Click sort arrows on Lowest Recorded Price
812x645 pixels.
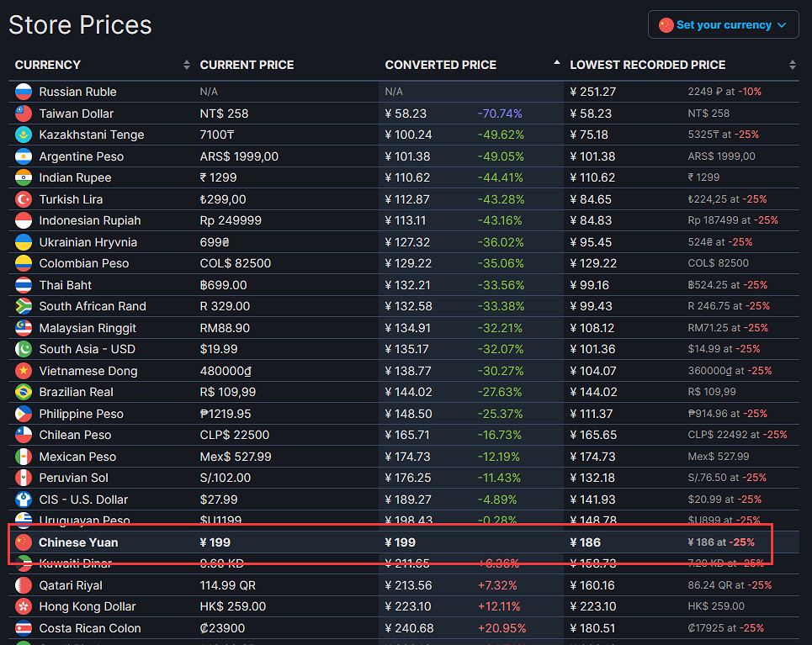tap(792, 65)
